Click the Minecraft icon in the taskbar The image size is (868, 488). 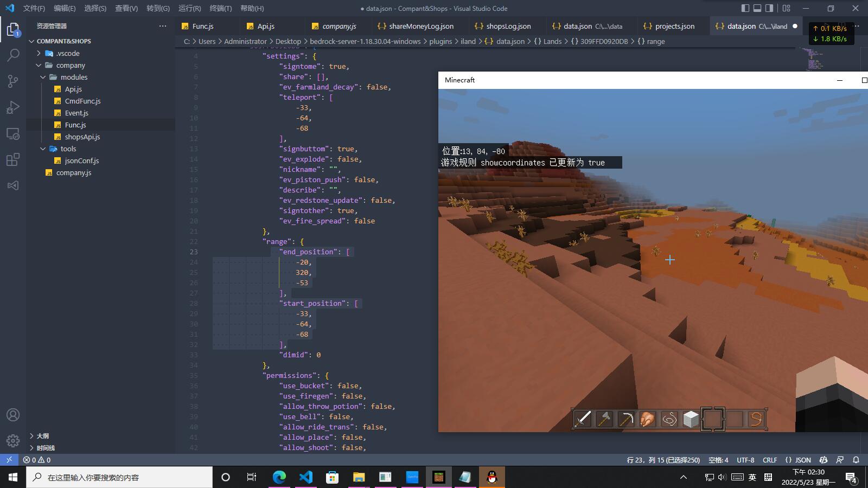pos(439,477)
